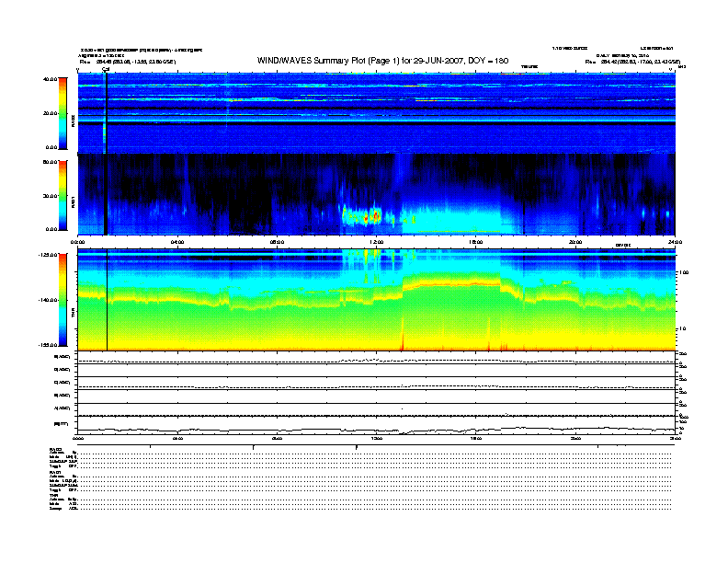This screenshot has height=563, width=728.
Task: Click the 20:00 tick label below RAD1 panel
Action: coord(575,242)
